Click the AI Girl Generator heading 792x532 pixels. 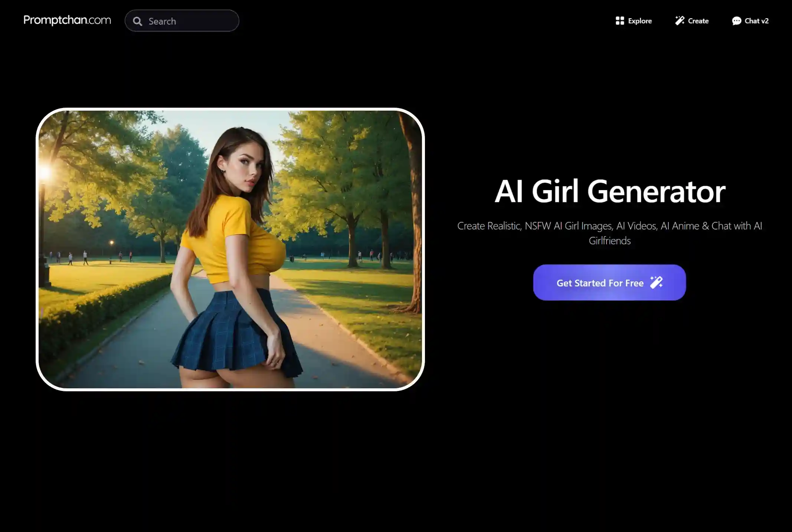pos(609,192)
